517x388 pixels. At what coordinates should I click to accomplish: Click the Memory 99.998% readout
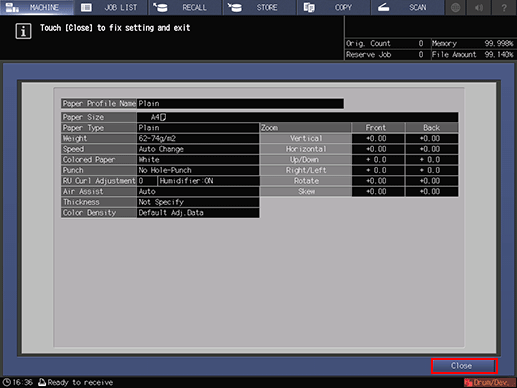pos(473,44)
